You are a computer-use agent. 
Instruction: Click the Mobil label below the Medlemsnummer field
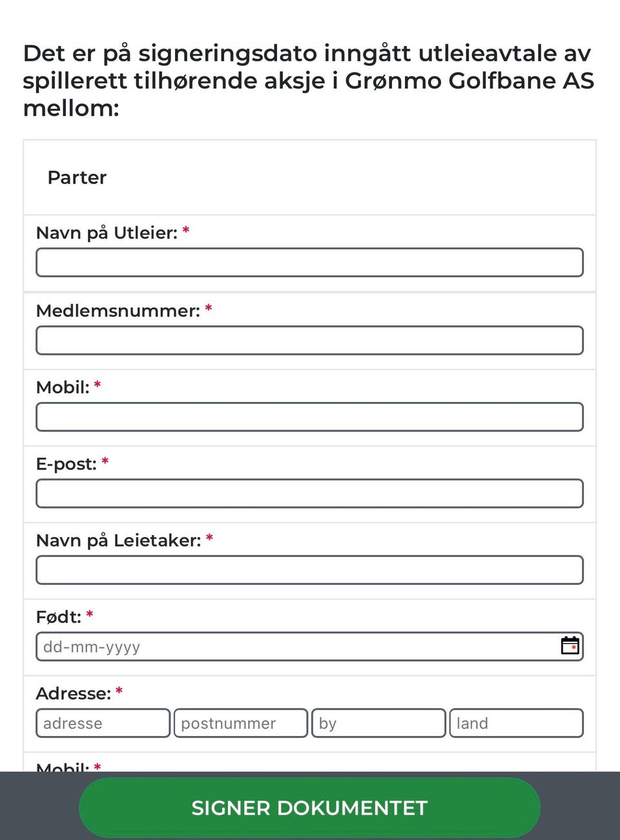63,388
